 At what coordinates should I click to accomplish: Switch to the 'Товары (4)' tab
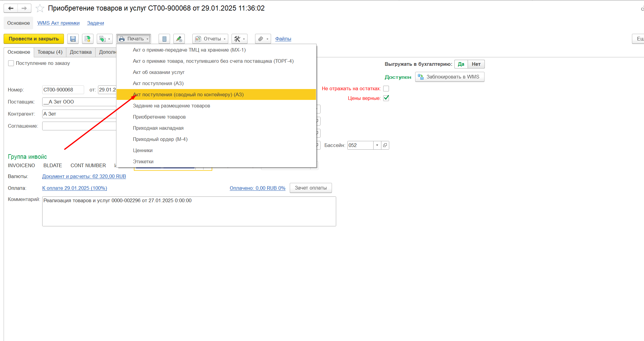pyautogui.click(x=50, y=52)
